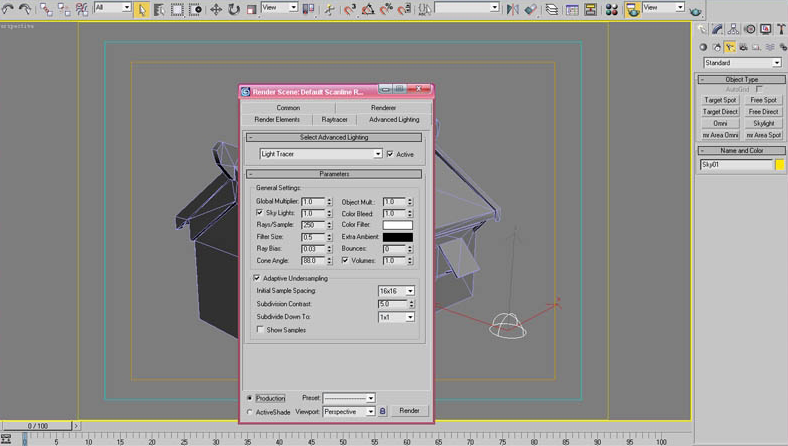Open the Curve Editor icon
788x446 pixels.
point(572,9)
